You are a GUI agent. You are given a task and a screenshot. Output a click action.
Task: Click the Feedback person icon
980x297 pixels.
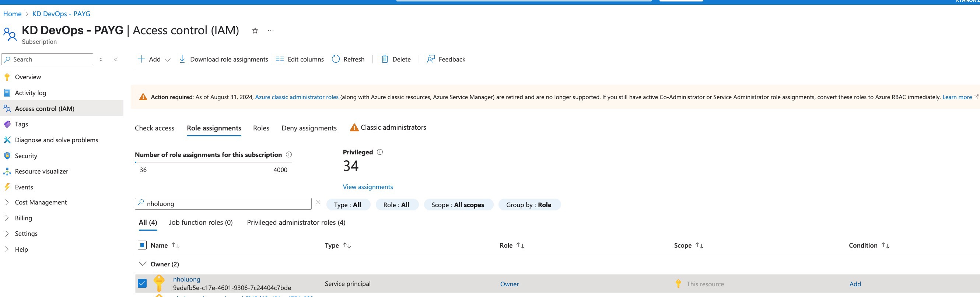click(431, 59)
